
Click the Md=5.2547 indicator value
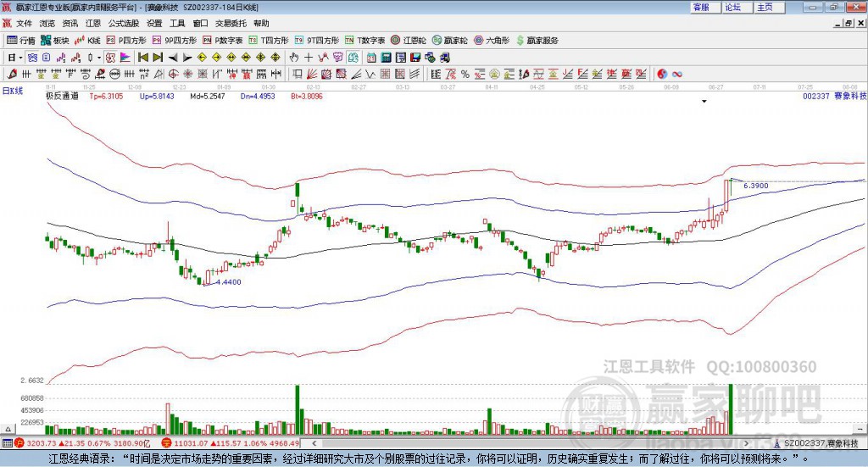pyautogui.click(x=208, y=97)
